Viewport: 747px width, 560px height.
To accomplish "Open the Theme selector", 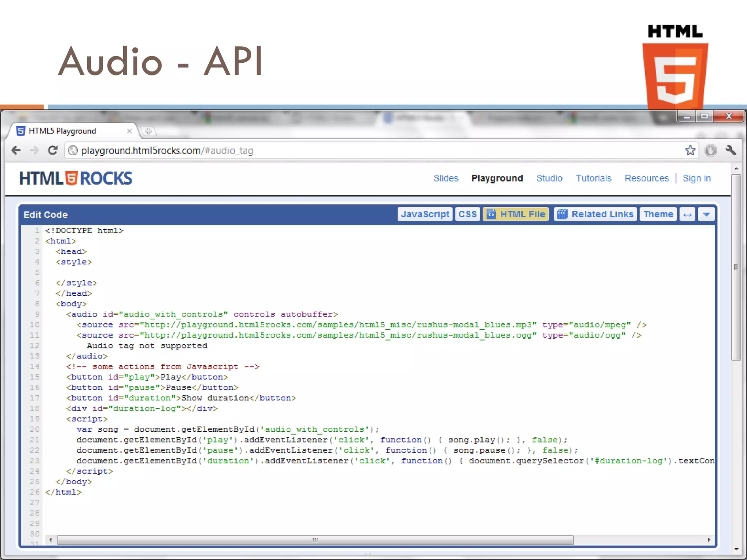I will (658, 214).
